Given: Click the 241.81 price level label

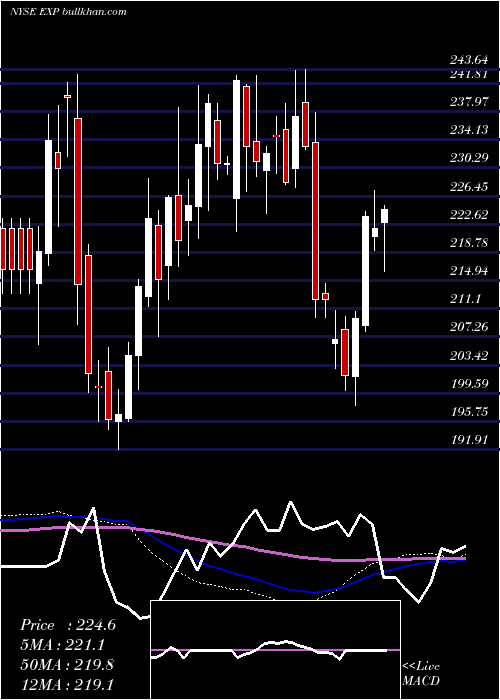Looking at the screenshot, I should 468,74.
